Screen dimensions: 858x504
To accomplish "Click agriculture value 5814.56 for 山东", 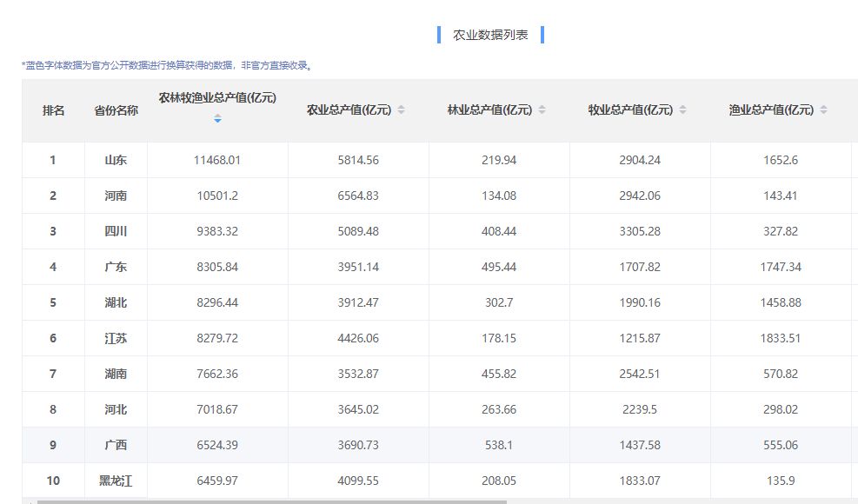I will [358, 161].
